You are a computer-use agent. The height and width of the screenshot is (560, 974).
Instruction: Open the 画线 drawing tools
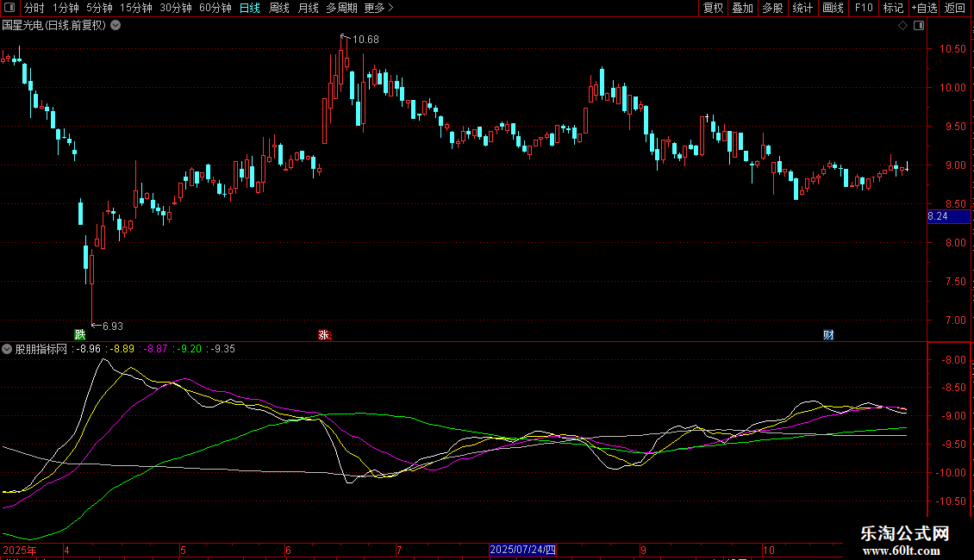click(x=833, y=9)
